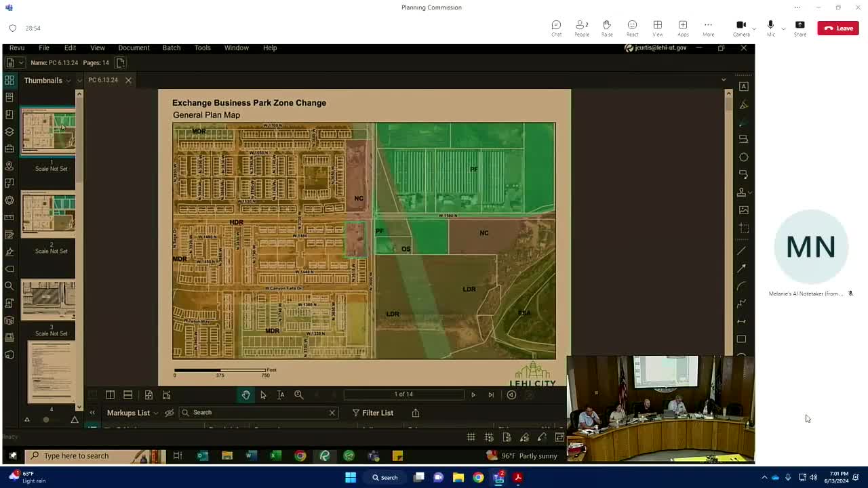Expand the Thumbnails panel dropdown
This screenshot has width=868, height=488.
[x=68, y=81]
